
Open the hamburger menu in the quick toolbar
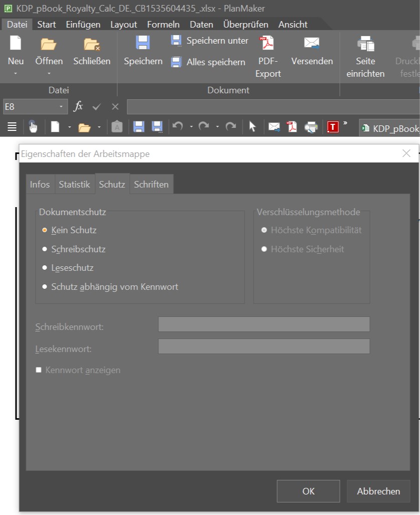point(12,127)
